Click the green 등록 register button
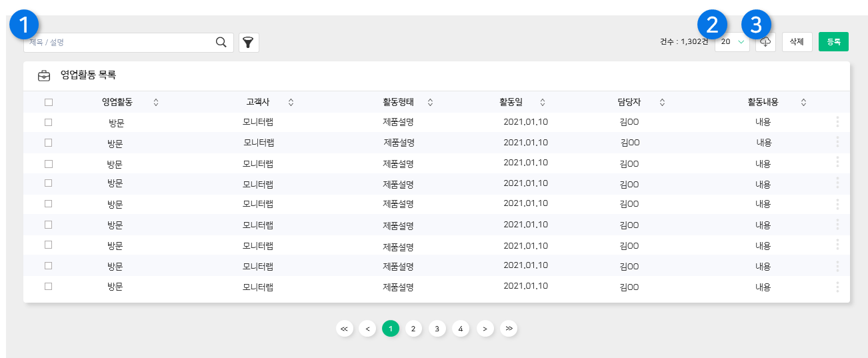Screen dimensions: 868x358 pyautogui.click(x=833, y=42)
